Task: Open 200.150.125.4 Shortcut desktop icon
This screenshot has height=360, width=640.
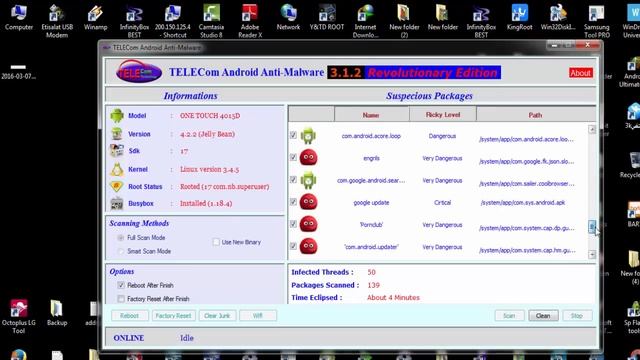Action: click(x=173, y=21)
